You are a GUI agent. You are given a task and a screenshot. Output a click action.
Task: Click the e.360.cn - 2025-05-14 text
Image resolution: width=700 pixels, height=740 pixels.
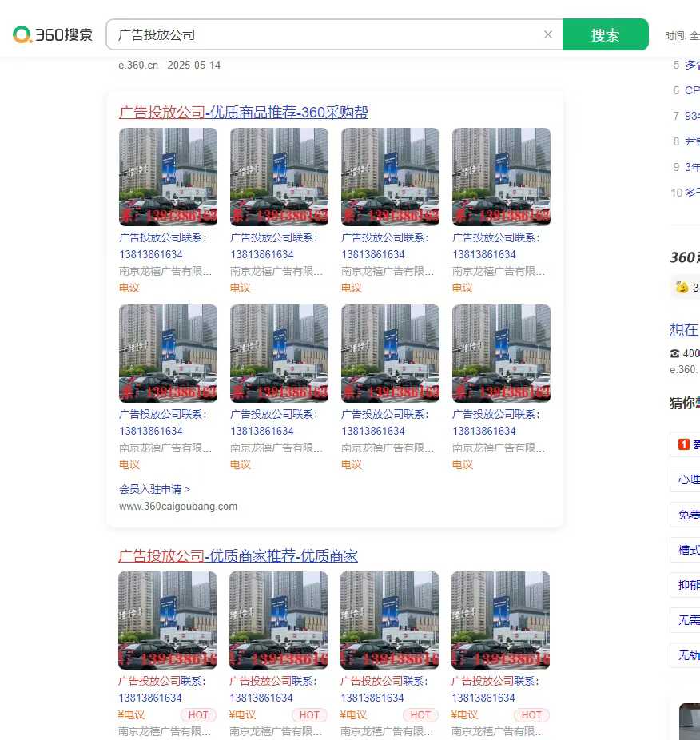169,65
